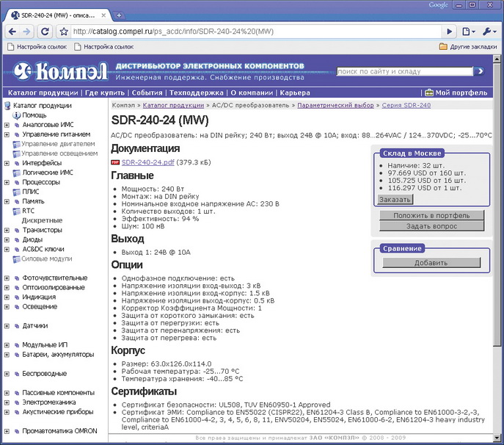Click the Задать вопрос button
The image size is (504, 445).
pyautogui.click(x=431, y=226)
